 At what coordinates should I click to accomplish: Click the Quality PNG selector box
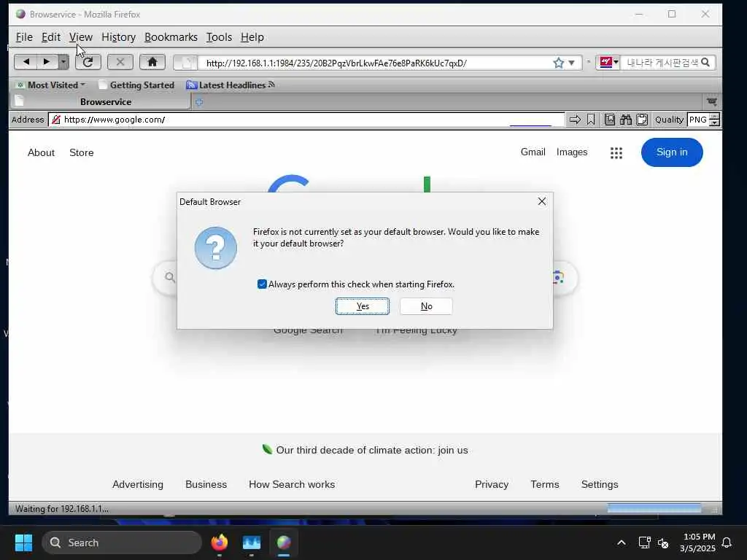698,120
